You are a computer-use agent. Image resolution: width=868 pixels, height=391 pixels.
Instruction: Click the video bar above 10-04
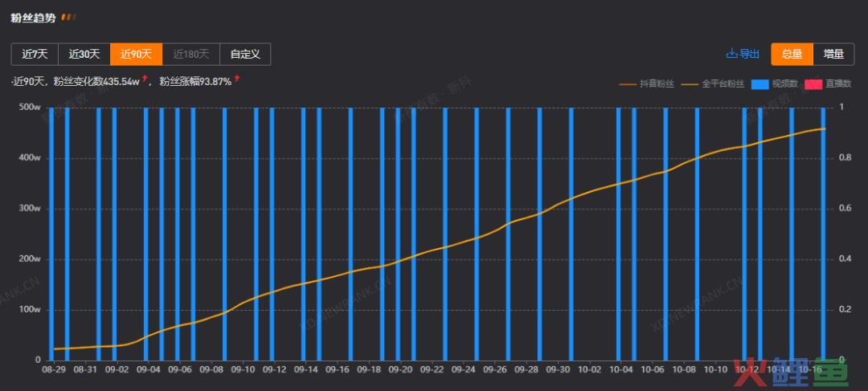click(618, 234)
